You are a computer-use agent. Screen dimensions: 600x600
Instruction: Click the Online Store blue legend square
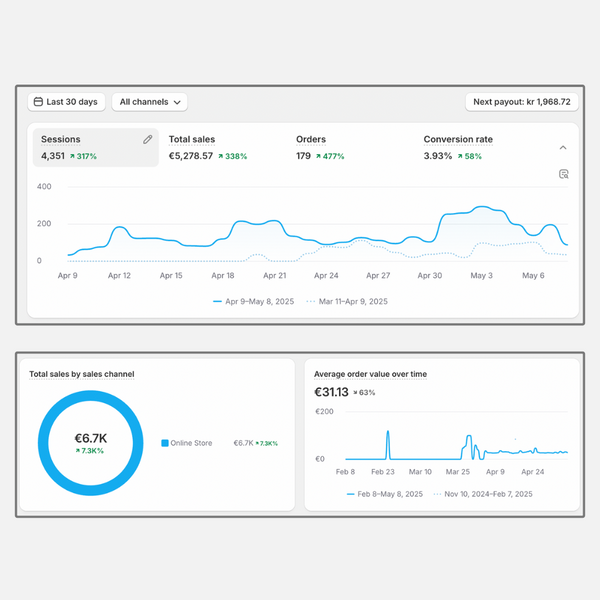click(x=165, y=443)
